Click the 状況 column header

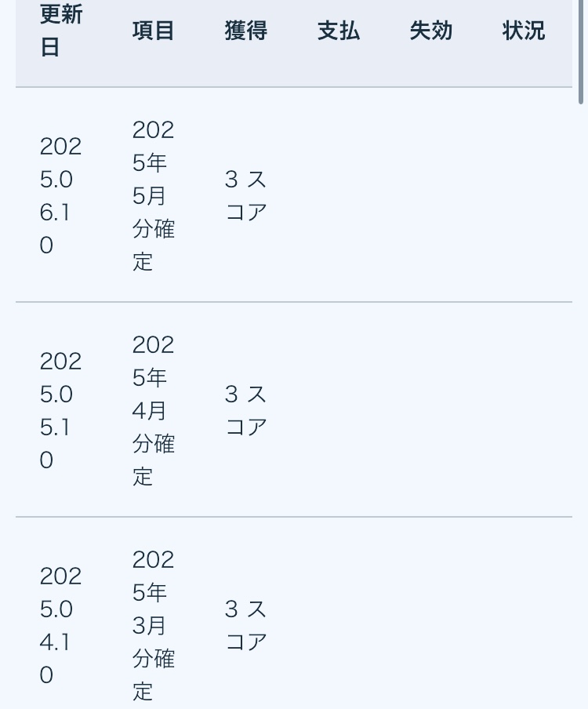click(523, 31)
